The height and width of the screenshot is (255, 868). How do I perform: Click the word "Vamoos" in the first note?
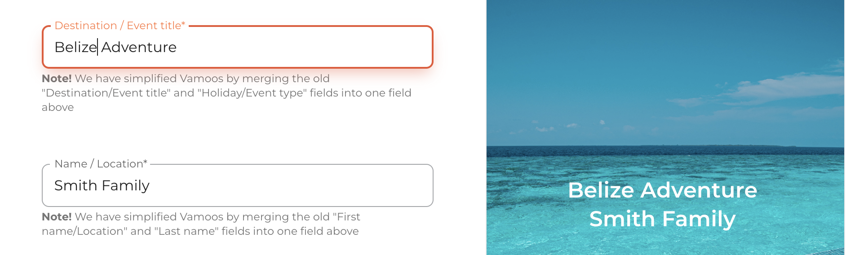coord(201,79)
